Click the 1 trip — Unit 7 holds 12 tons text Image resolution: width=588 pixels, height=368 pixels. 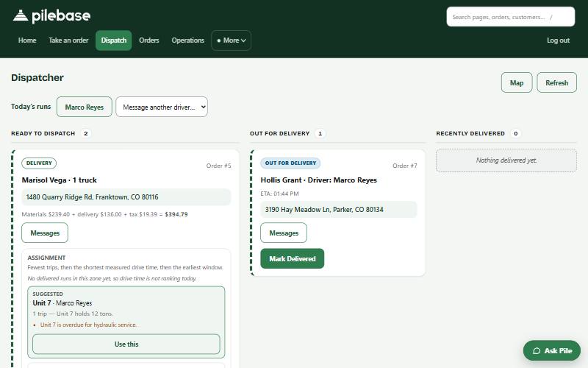pos(73,314)
